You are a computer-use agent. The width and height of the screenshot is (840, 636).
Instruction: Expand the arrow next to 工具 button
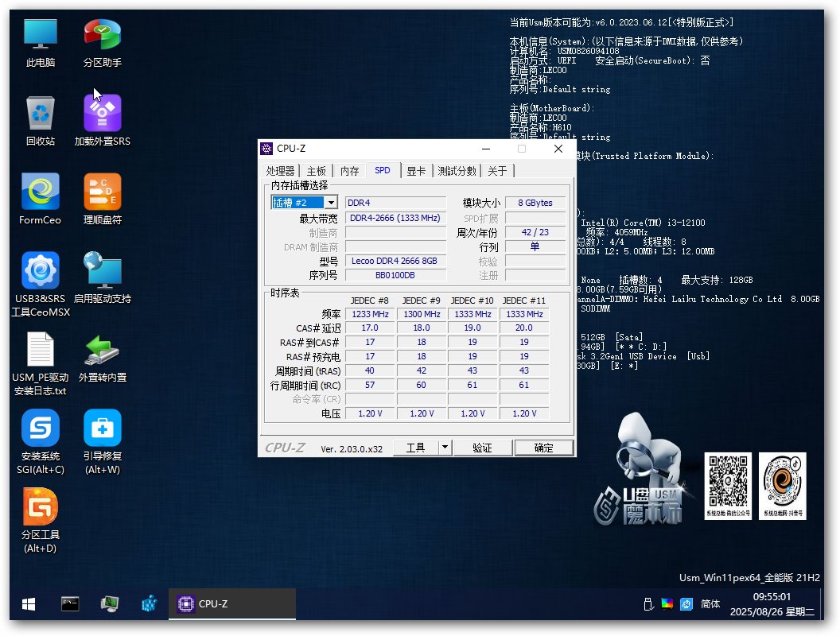445,448
